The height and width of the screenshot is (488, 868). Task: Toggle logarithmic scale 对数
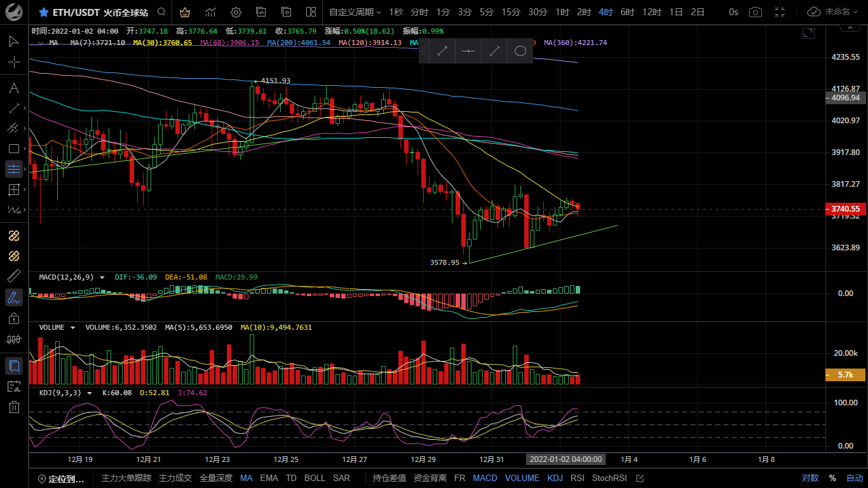[810, 478]
